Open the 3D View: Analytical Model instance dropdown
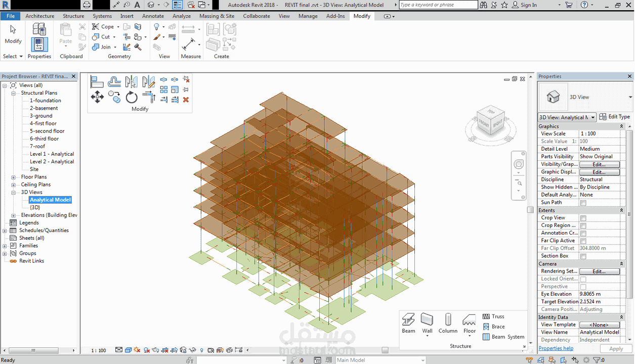Image resolution: width=635 pixels, height=364 pixels. (567, 117)
